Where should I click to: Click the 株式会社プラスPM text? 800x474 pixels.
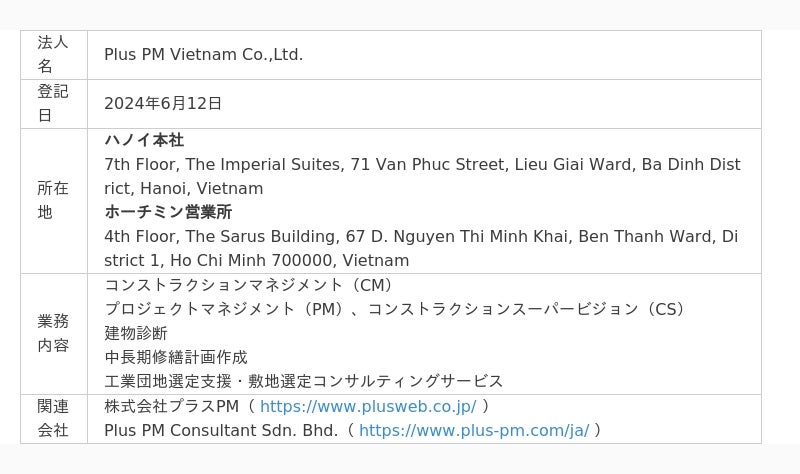[x=171, y=406]
